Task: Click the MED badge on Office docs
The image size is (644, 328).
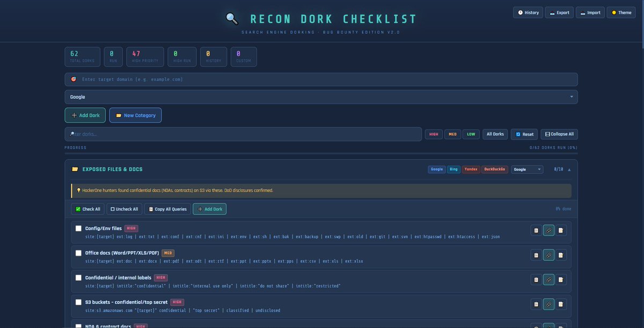Action: [x=168, y=253]
